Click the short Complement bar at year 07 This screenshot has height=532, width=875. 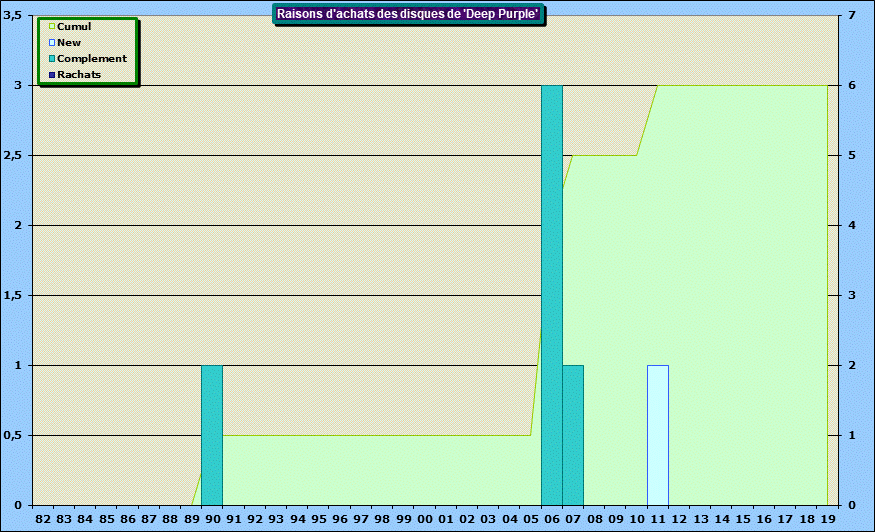573,435
